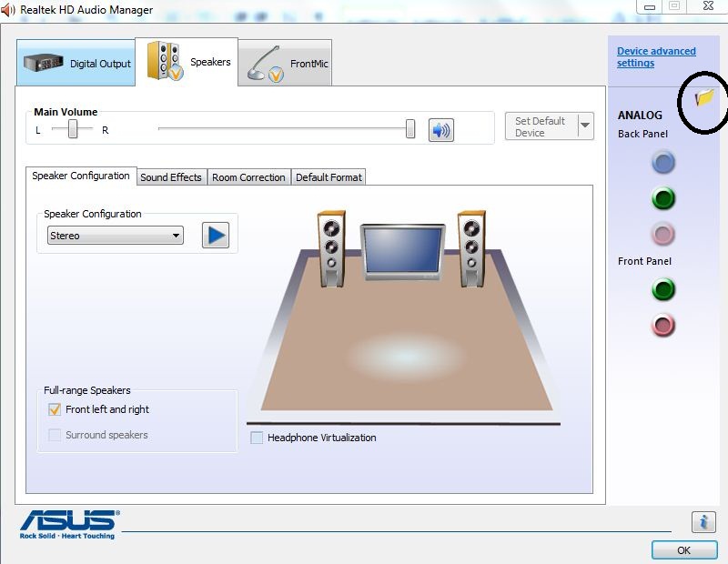
Task: Click the green Front Panel headphone jack
Action: coord(663,289)
